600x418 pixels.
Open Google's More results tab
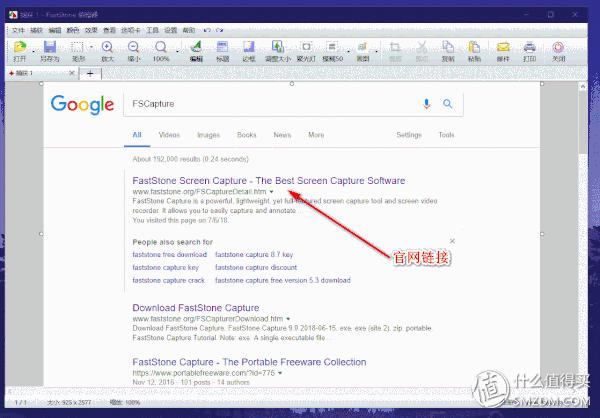click(x=316, y=135)
